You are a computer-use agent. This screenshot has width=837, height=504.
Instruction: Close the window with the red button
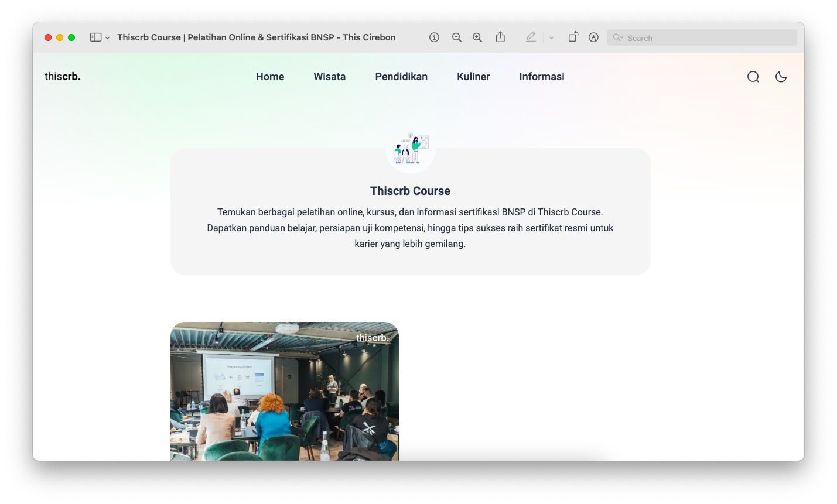tap(48, 37)
